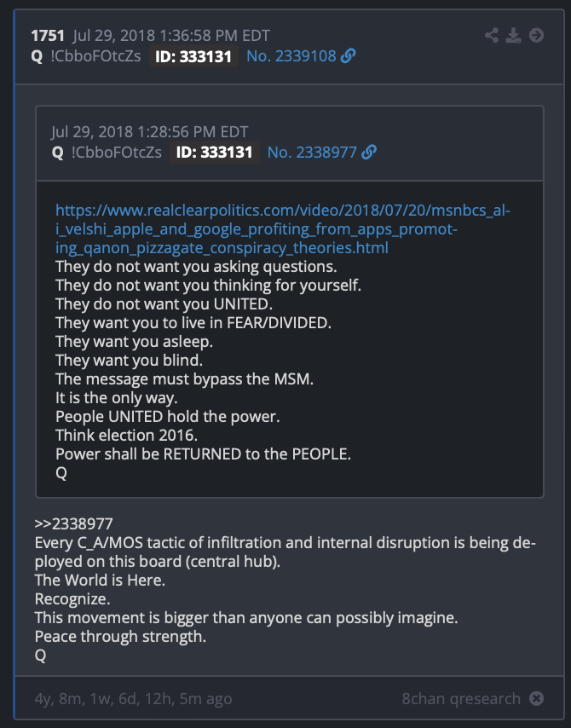Click the download icon for post 1751
Image resolution: width=571 pixels, height=728 pixels.
[x=513, y=35]
